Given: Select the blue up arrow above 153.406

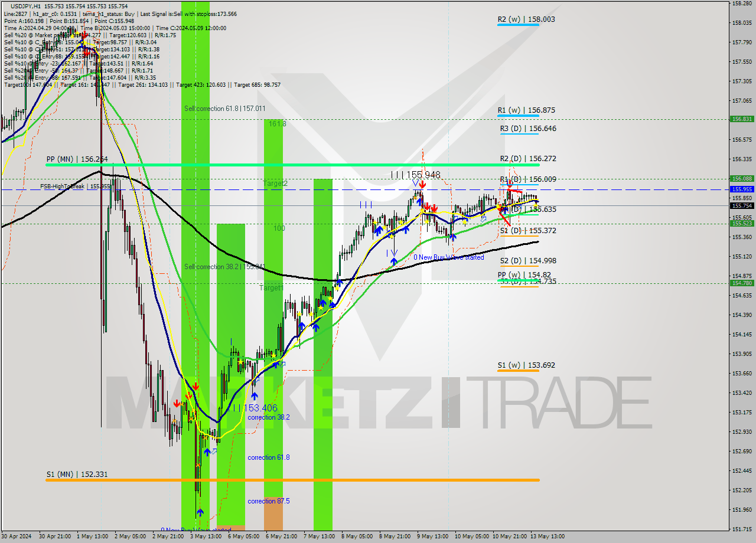Looking at the screenshot, I should pyautogui.click(x=255, y=396).
